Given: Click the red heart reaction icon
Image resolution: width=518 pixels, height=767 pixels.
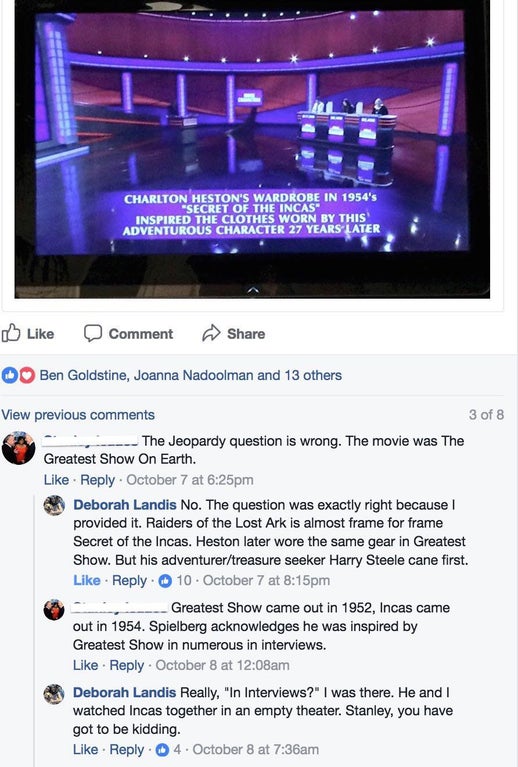Looking at the screenshot, I should (x=27, y=375).
